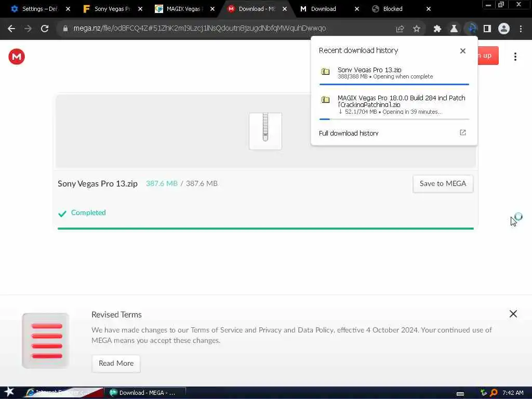This screenshot has width=532, height=399.
Task: Open Full download history external link icon
Action: click(463, 132)
